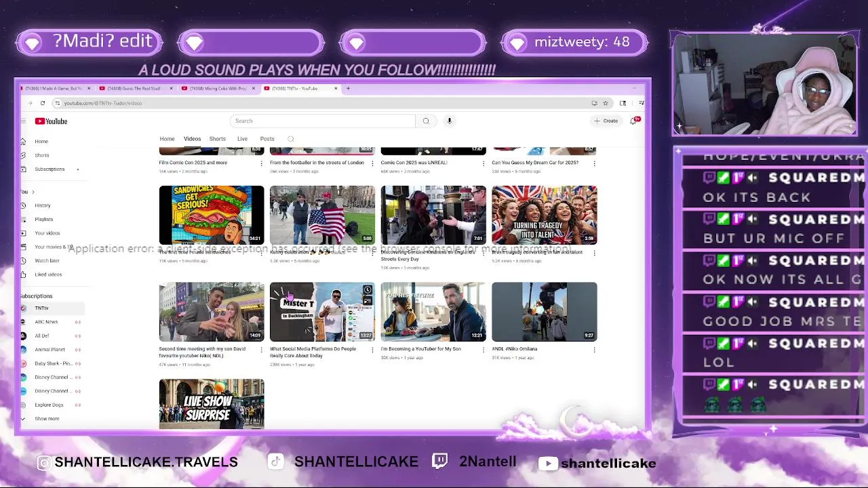Open the channel Posts tab
This screenshot has height=488, width=868.
[x=267, y=139]
